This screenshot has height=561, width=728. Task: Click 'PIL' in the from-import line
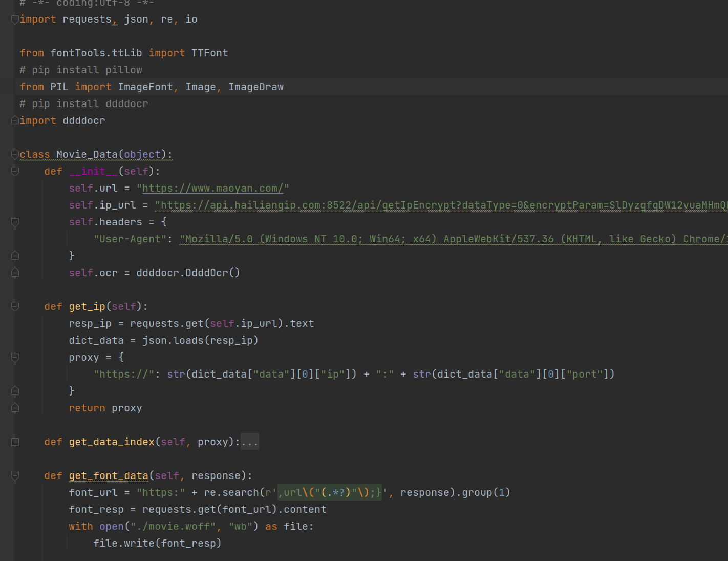pos(59,87)
